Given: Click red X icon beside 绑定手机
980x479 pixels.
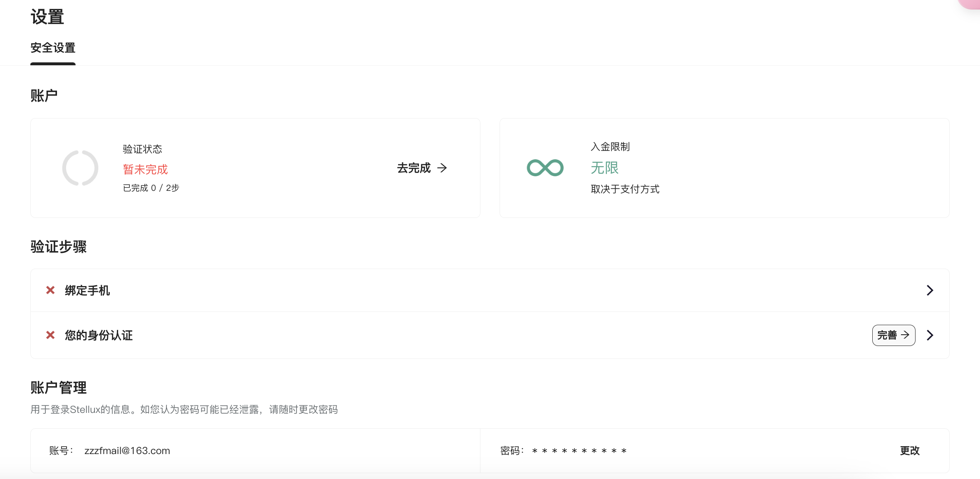Looking at the screenshot, I should click(x=50, y=290).
